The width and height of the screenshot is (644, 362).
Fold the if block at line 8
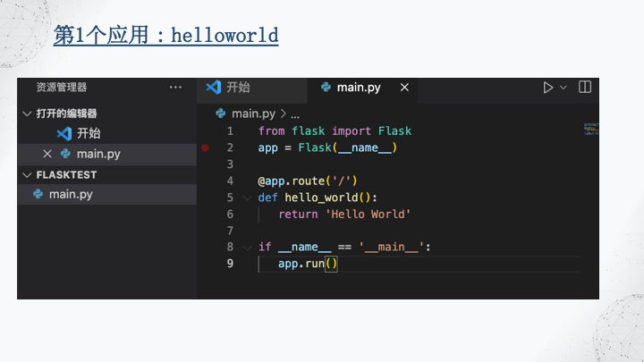(247, 248)
